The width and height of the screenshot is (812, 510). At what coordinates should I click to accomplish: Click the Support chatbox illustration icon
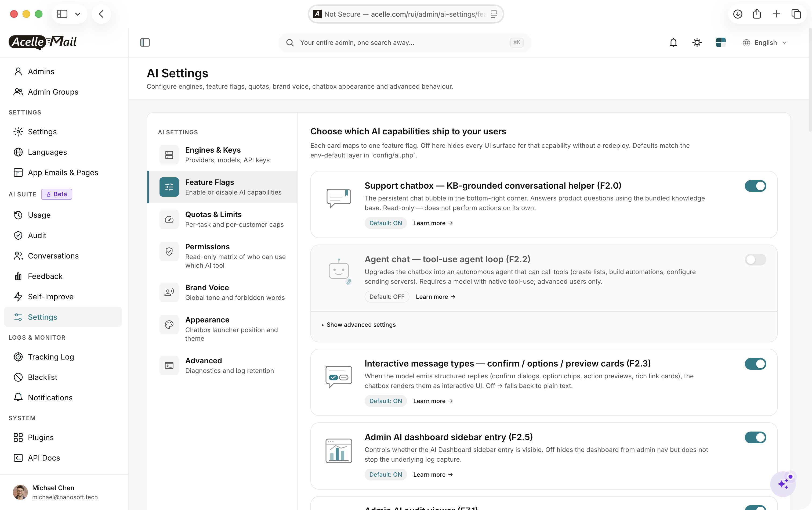click(339, 198)
